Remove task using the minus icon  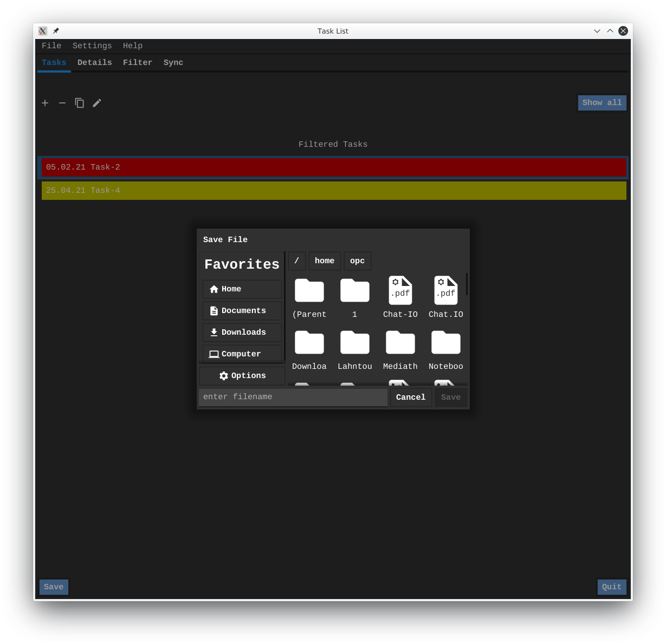[x=62, y=103]
